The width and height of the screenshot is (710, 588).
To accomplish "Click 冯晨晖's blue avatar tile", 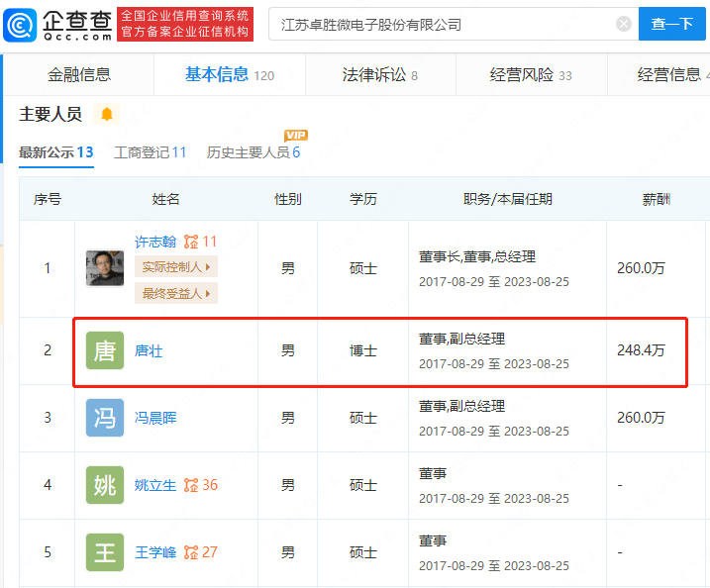I will point(105,418).
